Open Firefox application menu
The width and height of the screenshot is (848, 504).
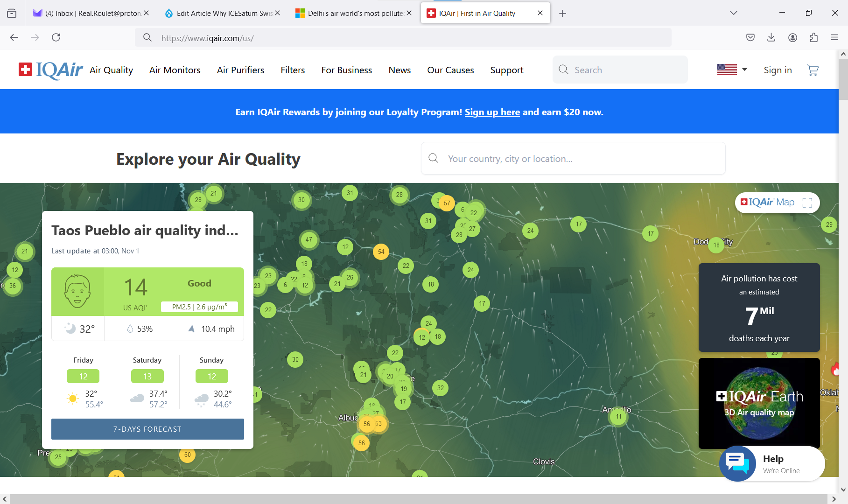[x=834, y=38]
